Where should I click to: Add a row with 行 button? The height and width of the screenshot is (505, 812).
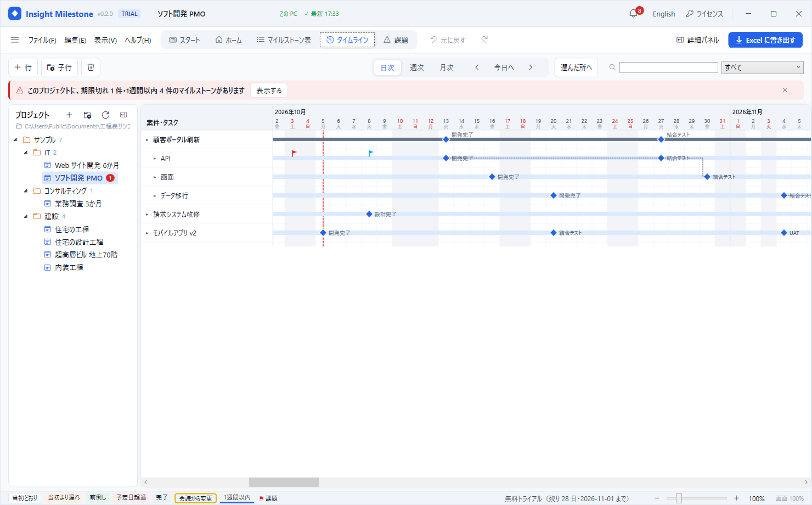coord(23,68)
